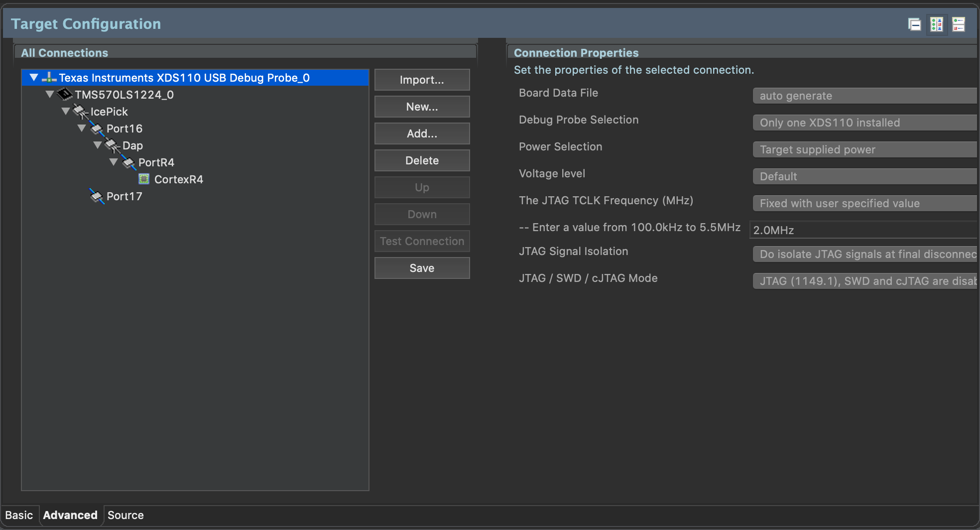Image resolution: width=980 pixels, height=530 pixels.
Task: Collapse the Texas Instruments XDS110 probe node
Action: pos(34,78)
